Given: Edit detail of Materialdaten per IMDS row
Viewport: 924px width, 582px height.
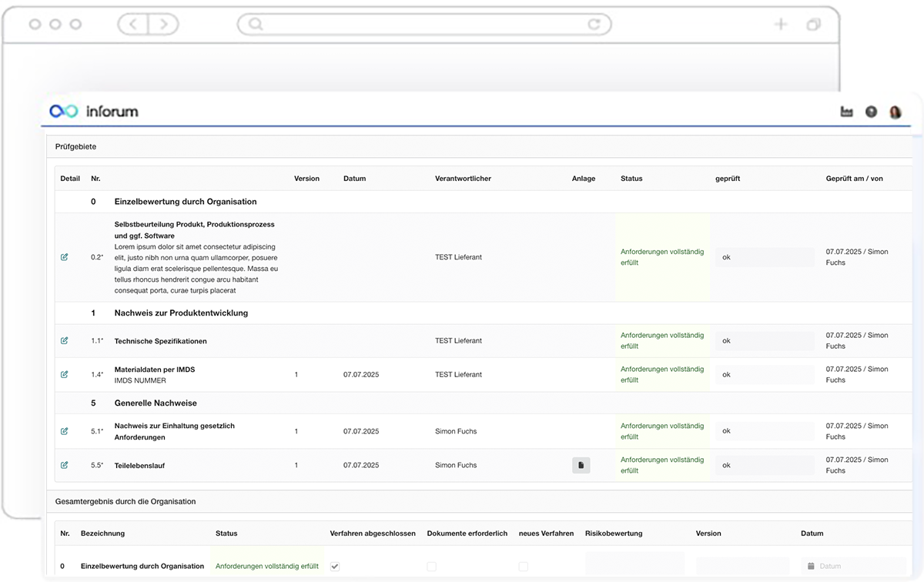Looking at the screenshot, I should tap(65, 374).
